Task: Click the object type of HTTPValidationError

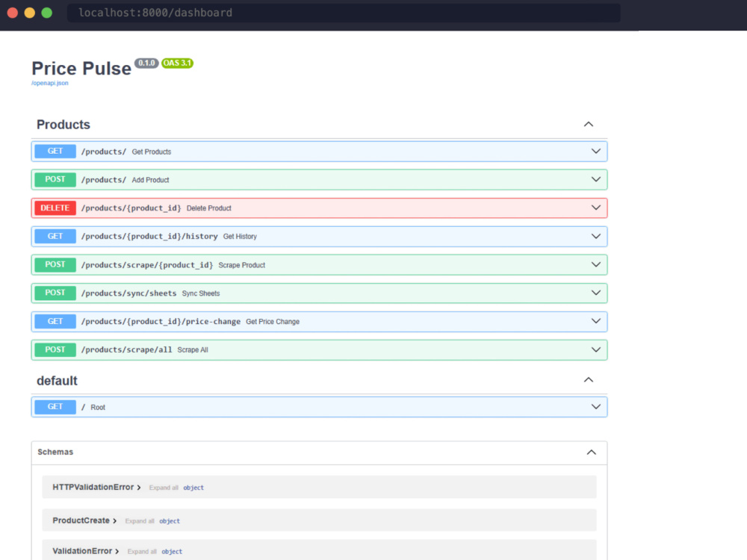Action: click(x=193, y=488)
